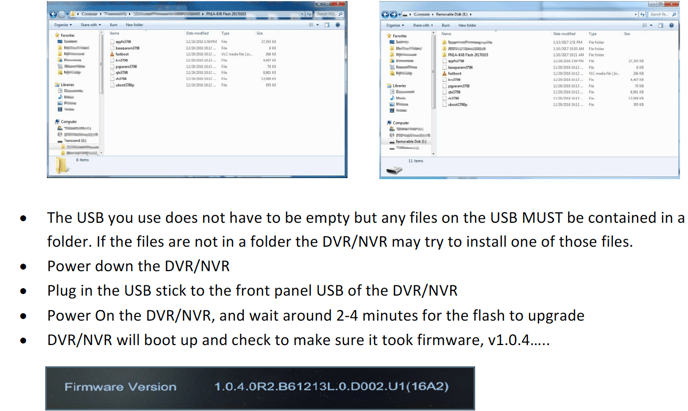Click the help icon in right window toolbar

pos(672,24)
